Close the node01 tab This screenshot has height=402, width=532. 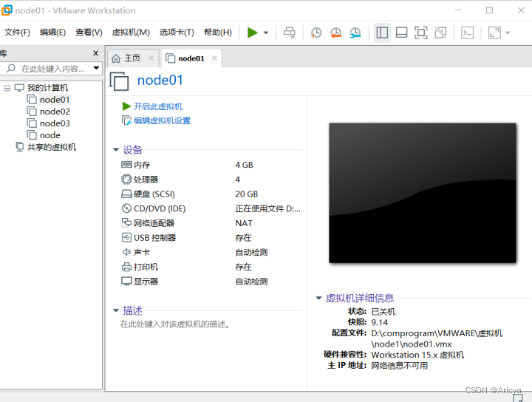[x=214, y=58]
